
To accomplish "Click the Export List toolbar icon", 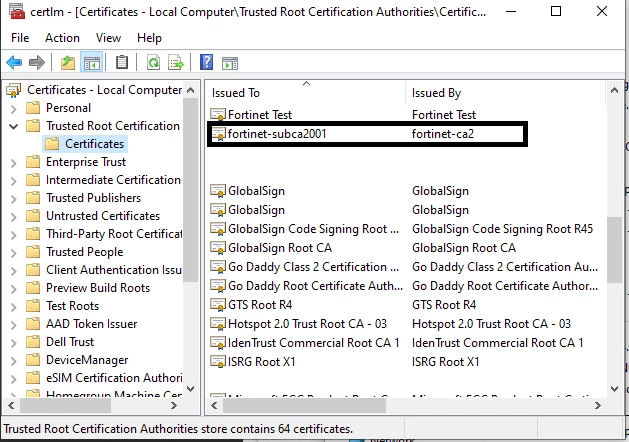I will pos(176,63).
